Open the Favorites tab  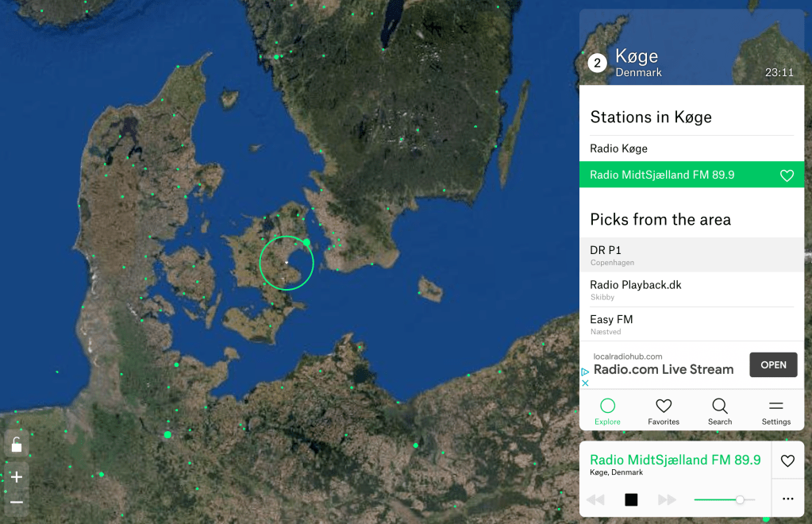(664, 411)
